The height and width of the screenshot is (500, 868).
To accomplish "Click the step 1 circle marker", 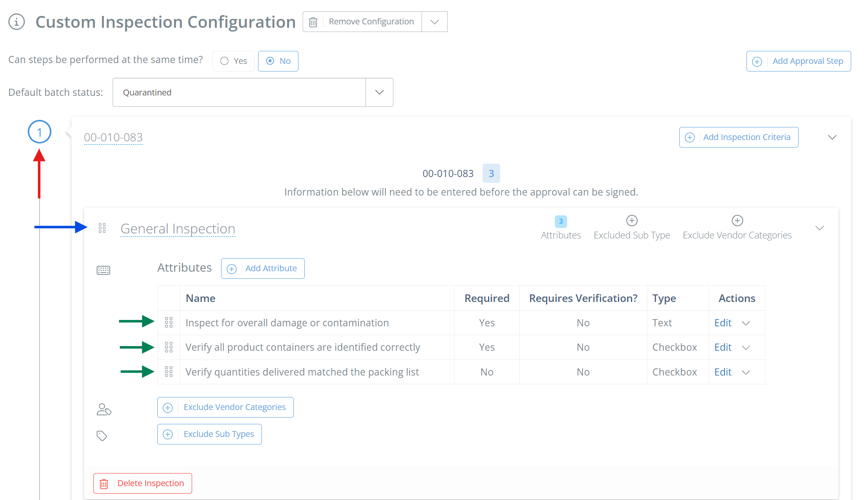I will 40,132.
